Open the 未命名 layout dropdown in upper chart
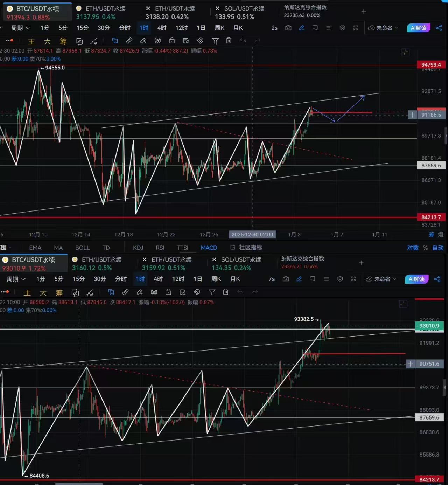The height and width of the screenshot is (485, 448). pyautogui.click(x=383, y=28)
